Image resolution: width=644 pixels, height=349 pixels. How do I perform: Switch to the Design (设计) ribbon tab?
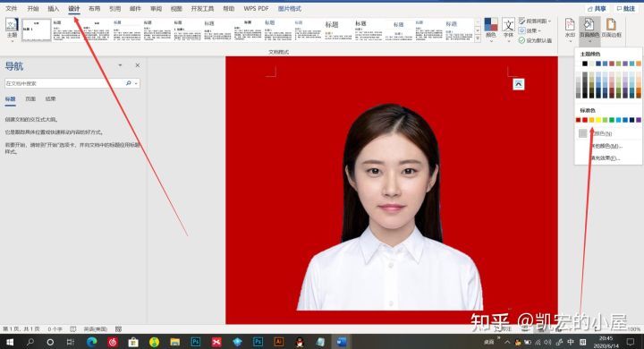point(74,9)
